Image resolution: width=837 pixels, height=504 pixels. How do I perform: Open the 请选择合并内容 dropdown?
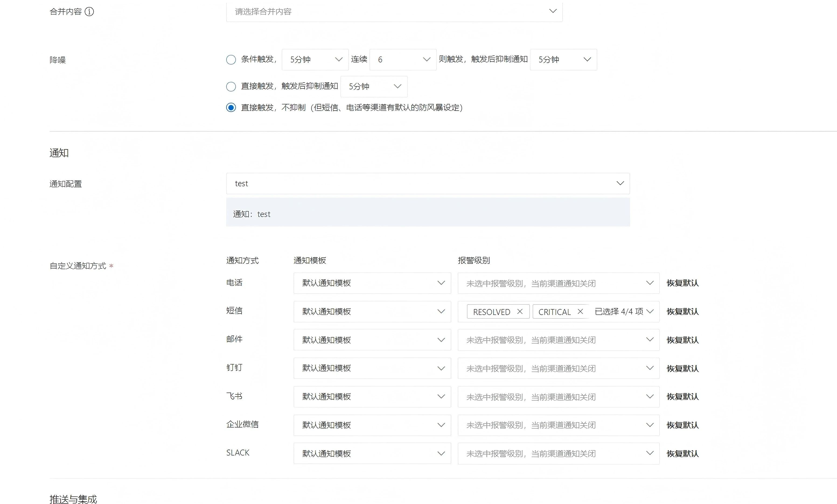[x=394, y=12]
